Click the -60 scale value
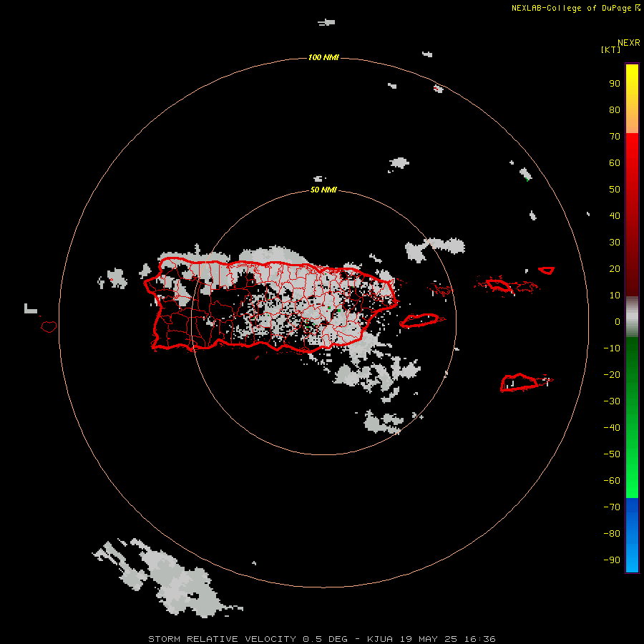The image size is (644, 644). (x=612, y=481)
